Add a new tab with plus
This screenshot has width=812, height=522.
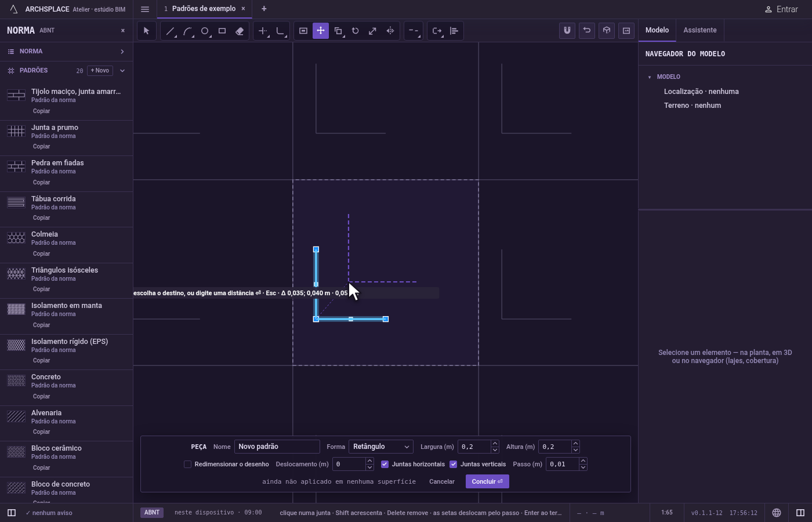264,9
